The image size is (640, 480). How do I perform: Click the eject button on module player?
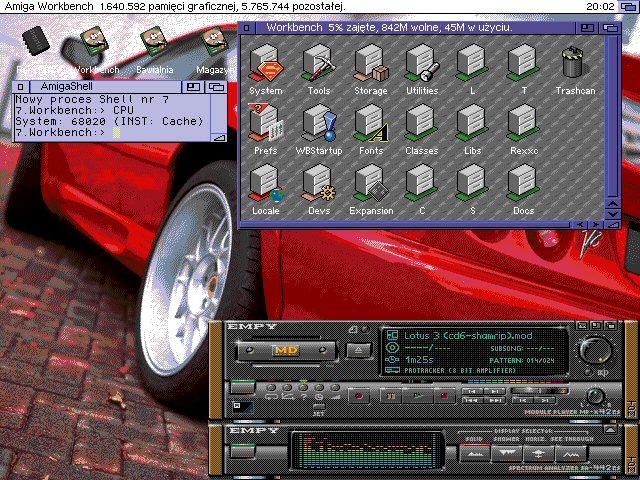point(358,350)
